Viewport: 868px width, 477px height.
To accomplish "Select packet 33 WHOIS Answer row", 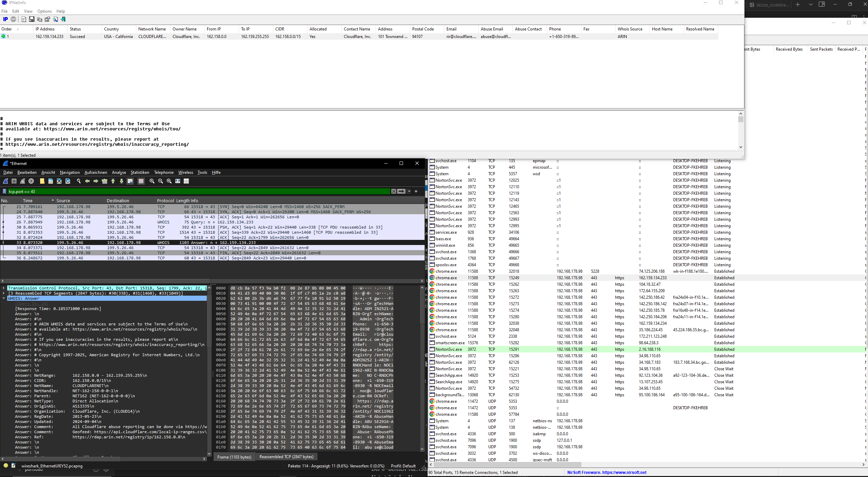I will point(212,243).
